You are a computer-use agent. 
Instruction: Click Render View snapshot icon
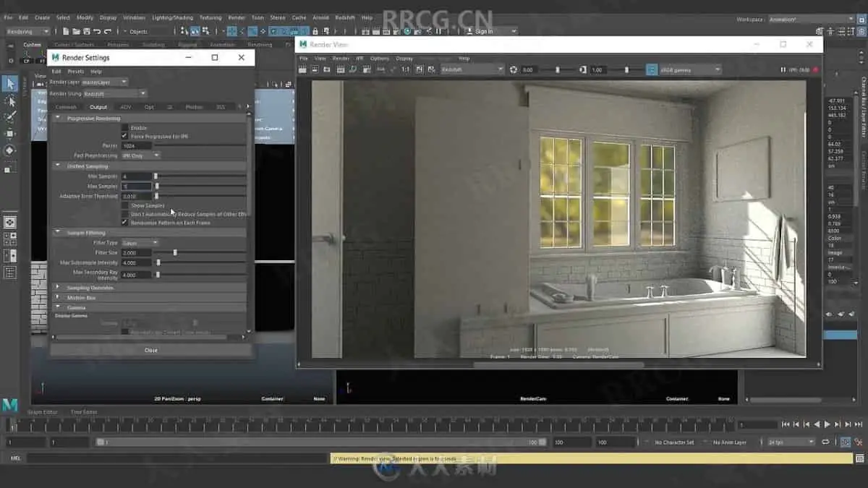coord(328,69)
